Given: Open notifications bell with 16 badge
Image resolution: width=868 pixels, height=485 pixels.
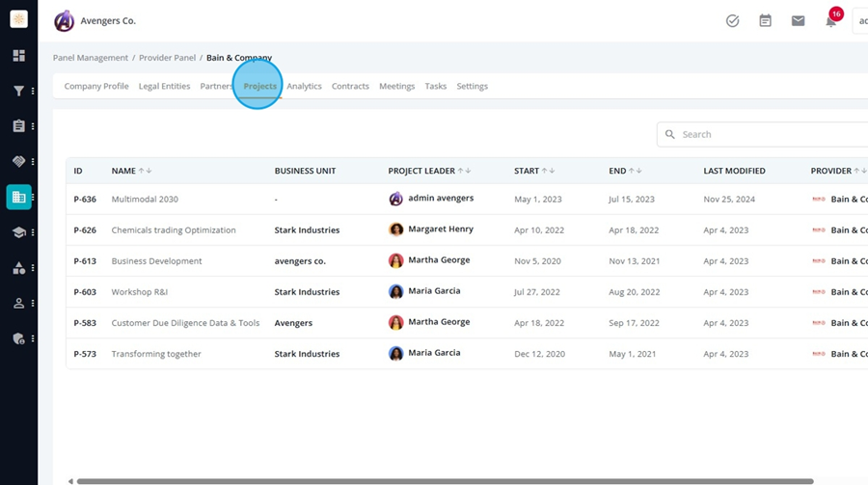Looking at the screenshot, I should [831, 21].
